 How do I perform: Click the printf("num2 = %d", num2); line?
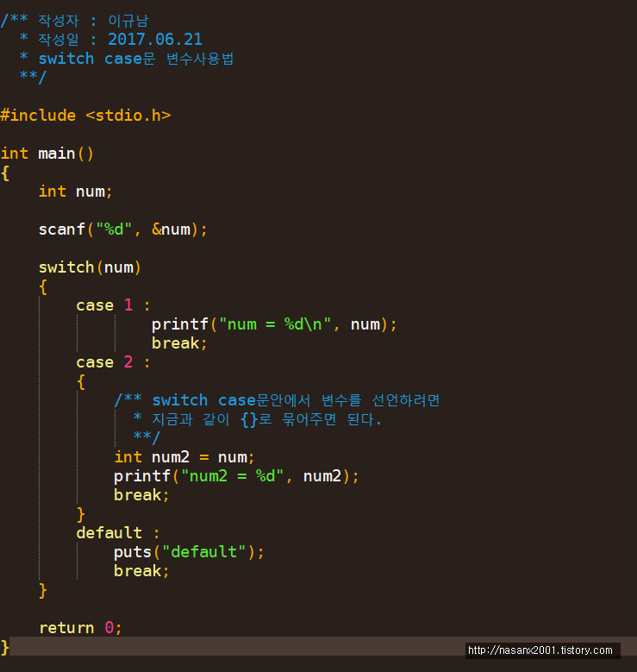(236, 476)
